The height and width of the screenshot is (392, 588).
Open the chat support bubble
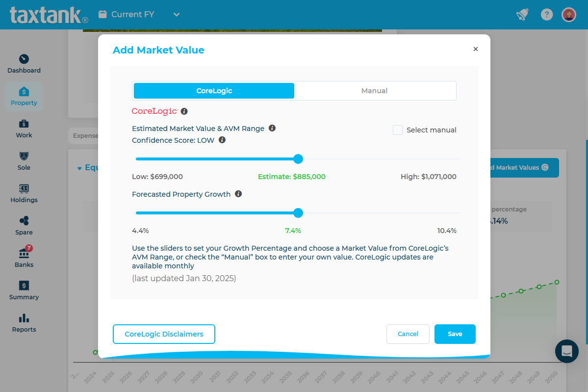point(566,351)
